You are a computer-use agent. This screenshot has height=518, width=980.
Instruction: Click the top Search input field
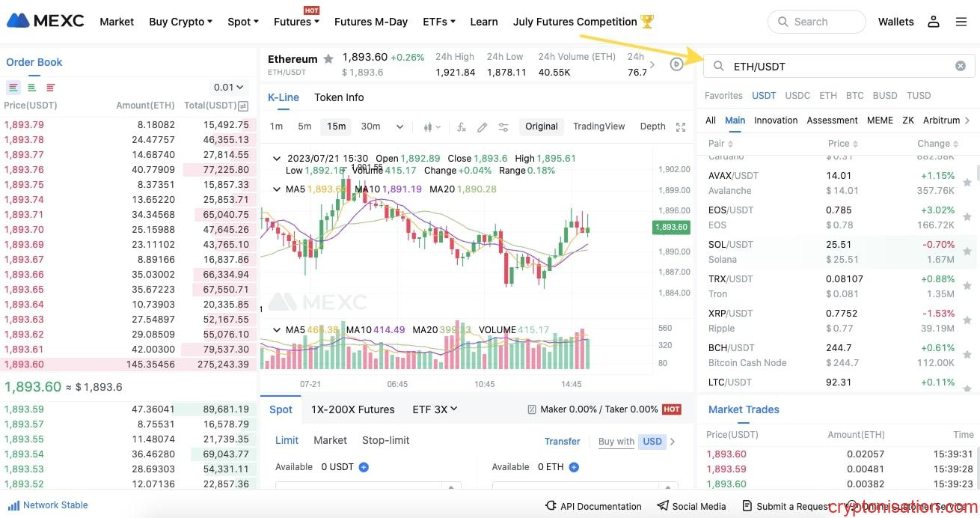(816, 22)
